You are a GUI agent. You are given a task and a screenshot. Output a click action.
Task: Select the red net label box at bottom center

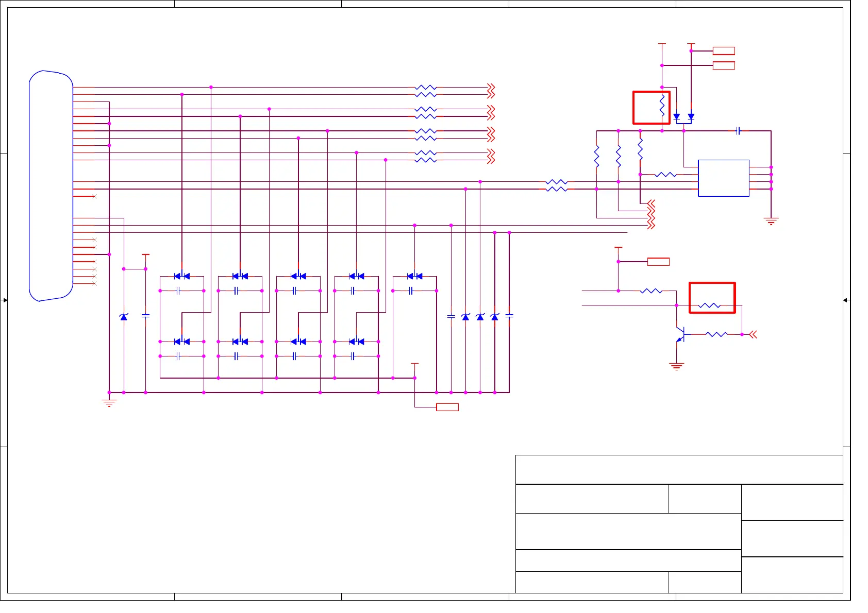[x=447, y=407]
